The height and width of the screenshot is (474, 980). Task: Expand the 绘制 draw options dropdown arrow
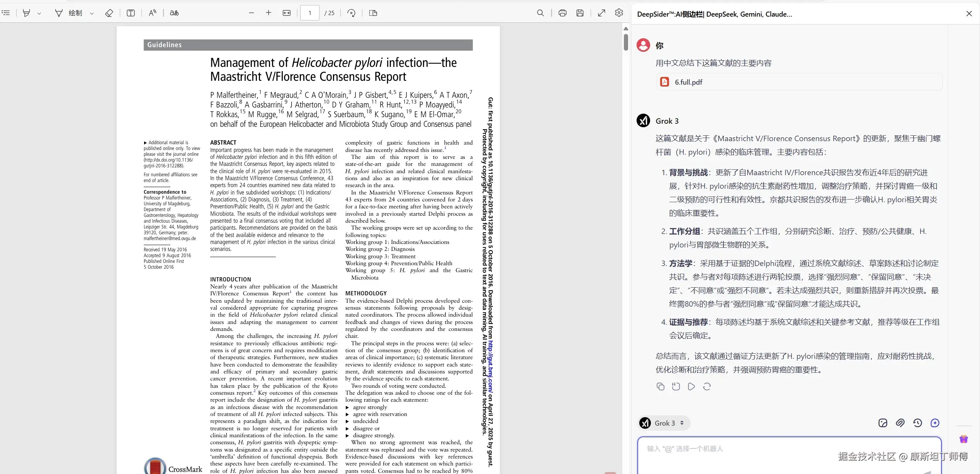pos(92,14)
